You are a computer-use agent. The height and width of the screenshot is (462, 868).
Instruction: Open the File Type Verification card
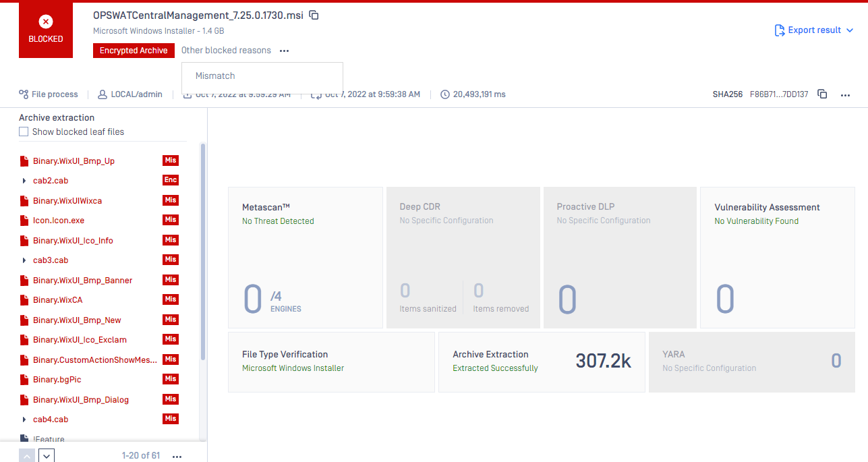tap(331, 362)
